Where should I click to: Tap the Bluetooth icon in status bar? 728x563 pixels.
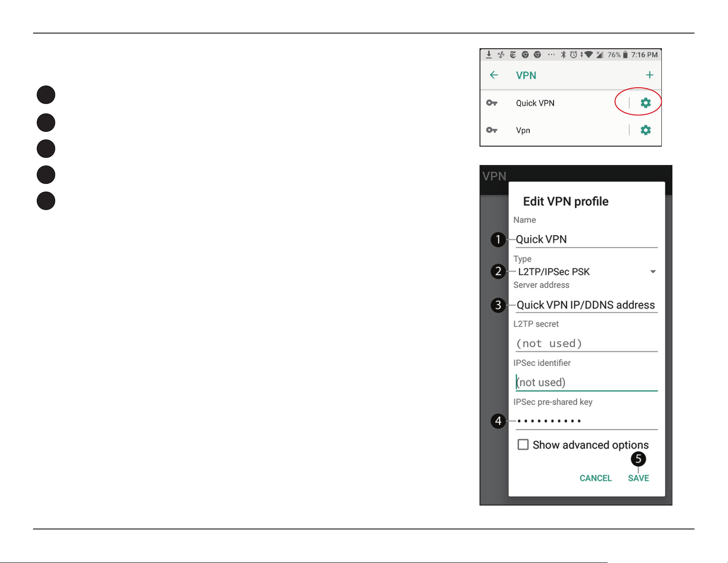pyautogui.click(x=563, y=55)
